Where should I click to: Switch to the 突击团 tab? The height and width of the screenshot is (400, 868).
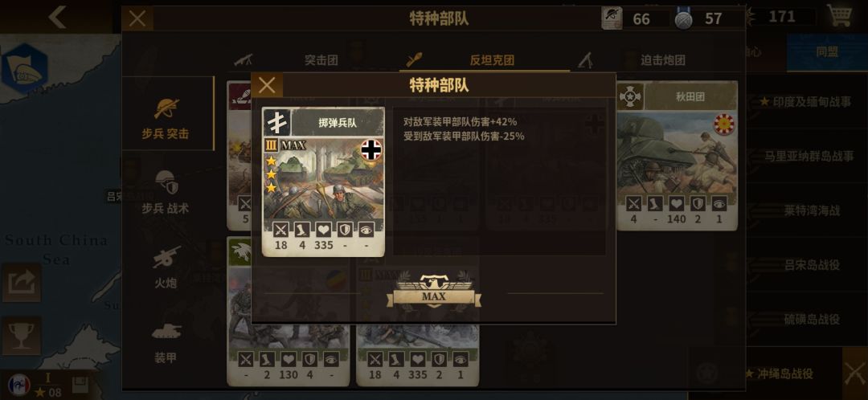point(321,60)
